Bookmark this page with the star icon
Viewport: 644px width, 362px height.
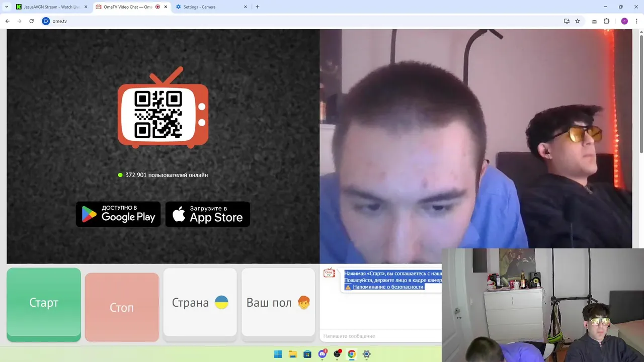click(x=578, y=21)
